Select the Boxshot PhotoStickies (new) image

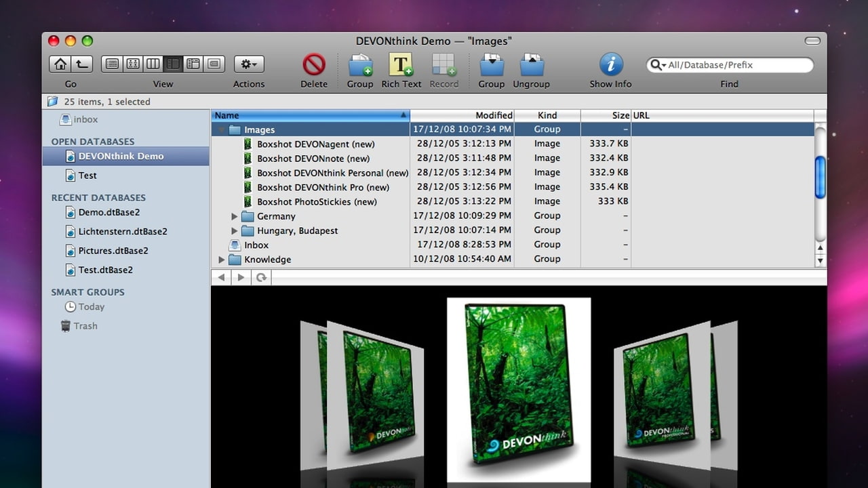coord(317,201)
